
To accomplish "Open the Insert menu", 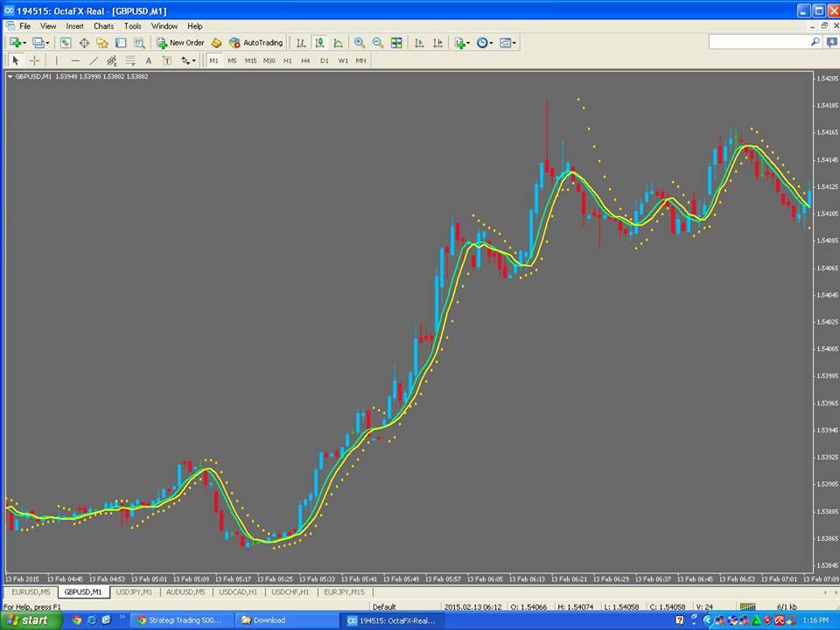I will (x=74, y=25).
